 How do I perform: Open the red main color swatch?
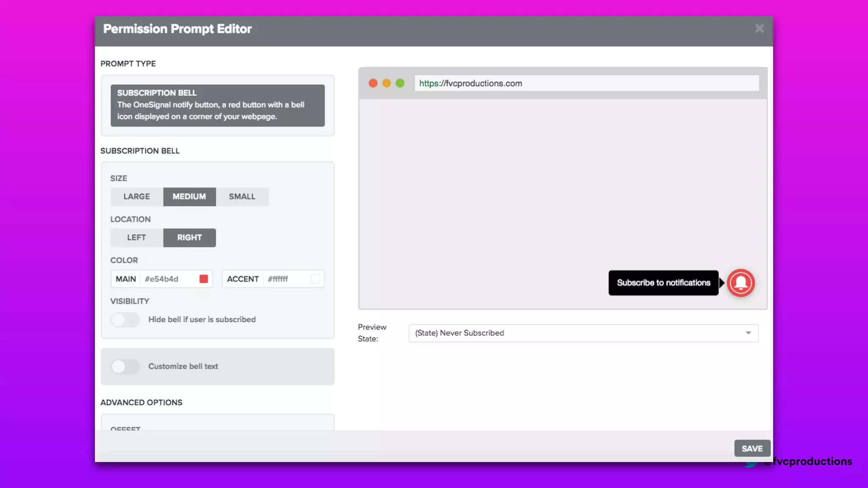[x=203, y=279]
